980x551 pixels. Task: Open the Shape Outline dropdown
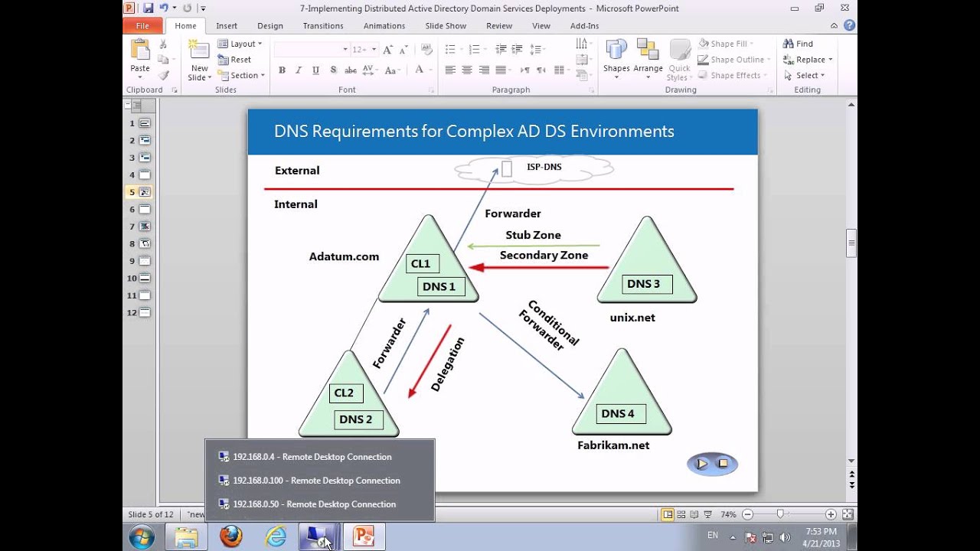pos(734,60)
